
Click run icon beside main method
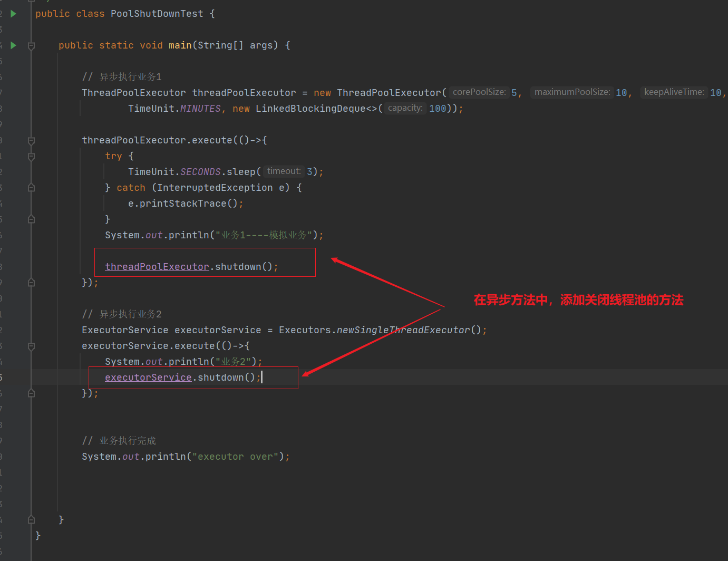(x=14, y=45)
